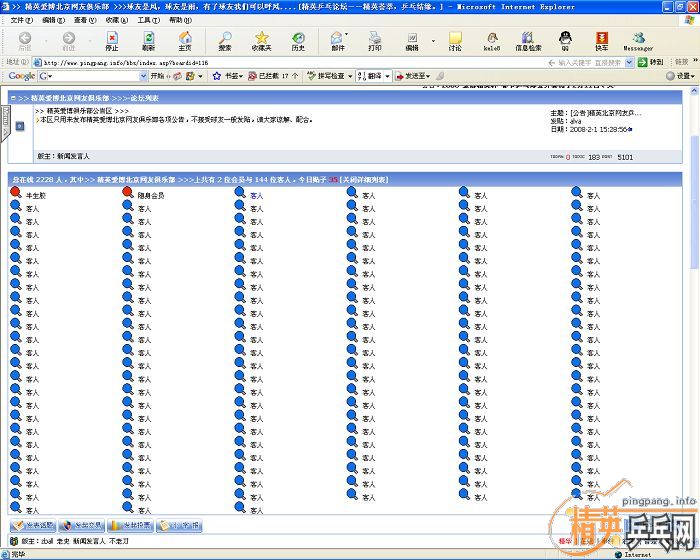Click red member icon beside 隐身会员
Viewport: 700px width, 560px height.
pyautogui.click(x=128, y=192)
